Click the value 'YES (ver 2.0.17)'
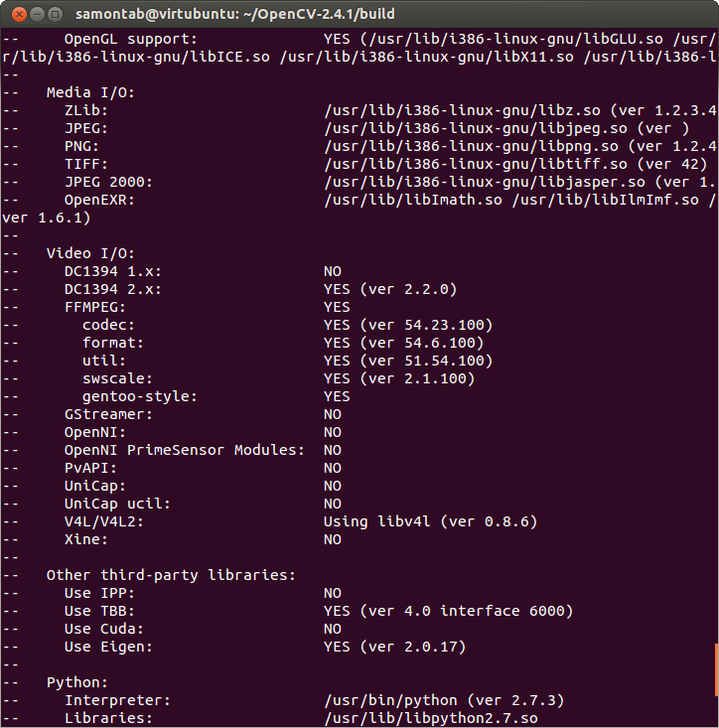 click(x=395, y=647)
